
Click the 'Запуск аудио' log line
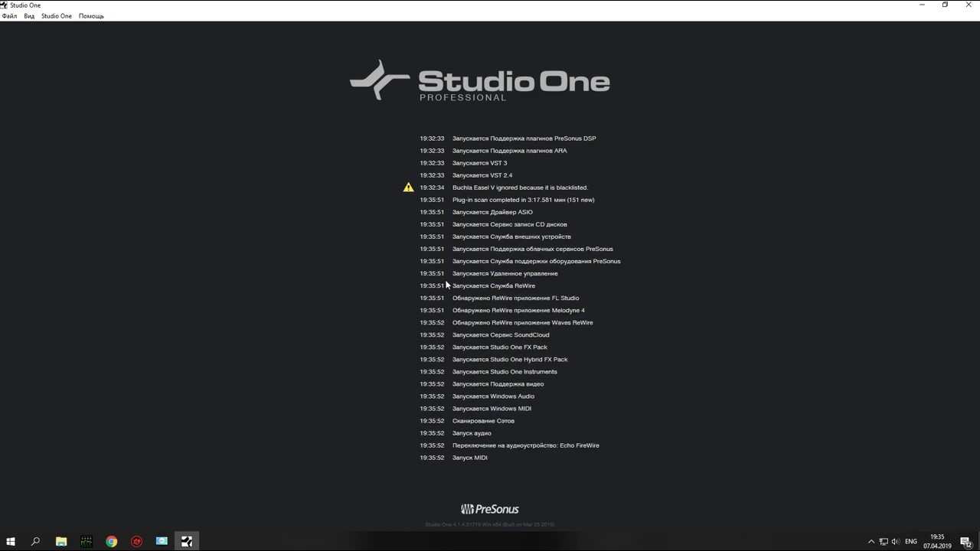click(472, 433)
